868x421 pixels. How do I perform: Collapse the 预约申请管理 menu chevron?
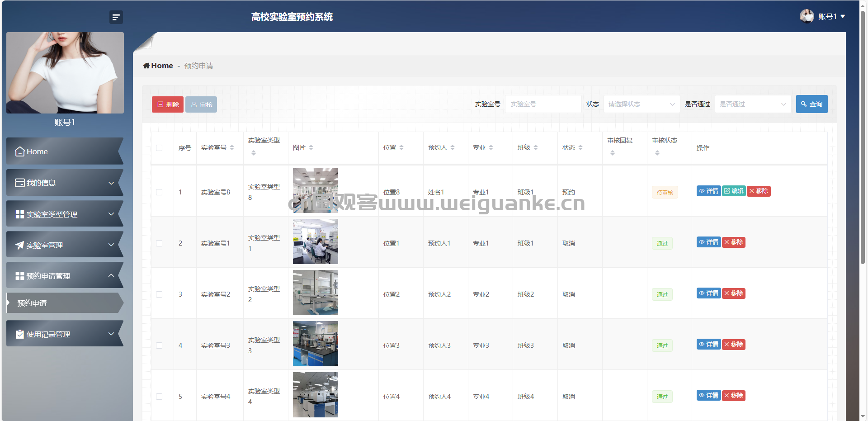coord(111,275)
